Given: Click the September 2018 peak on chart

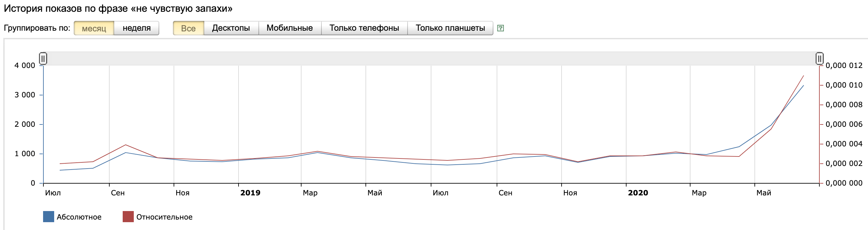Looking at the screenshot, I should [126, 145].
